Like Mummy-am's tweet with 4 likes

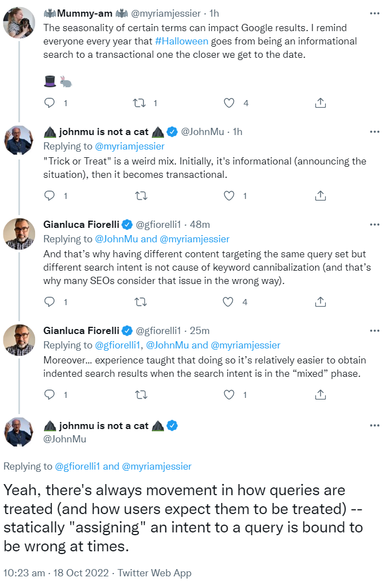(x=229, y=103)
